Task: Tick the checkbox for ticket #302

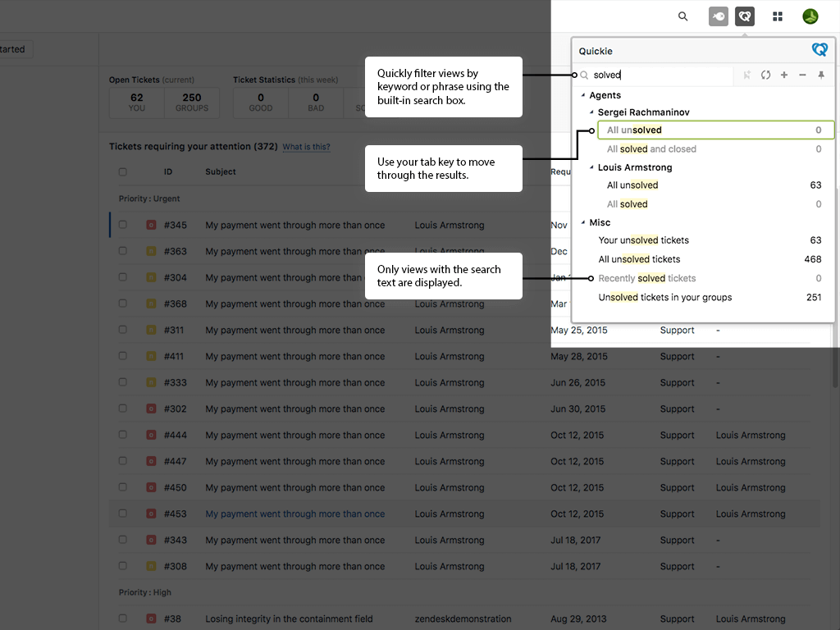Action: [x=123, y=409]
